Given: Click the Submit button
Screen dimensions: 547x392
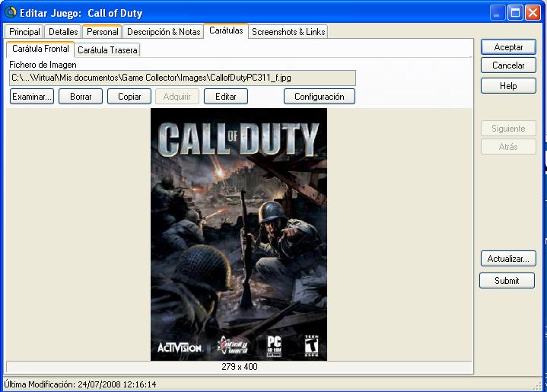Looking at the screenshot, I should (x=507, y=281).
